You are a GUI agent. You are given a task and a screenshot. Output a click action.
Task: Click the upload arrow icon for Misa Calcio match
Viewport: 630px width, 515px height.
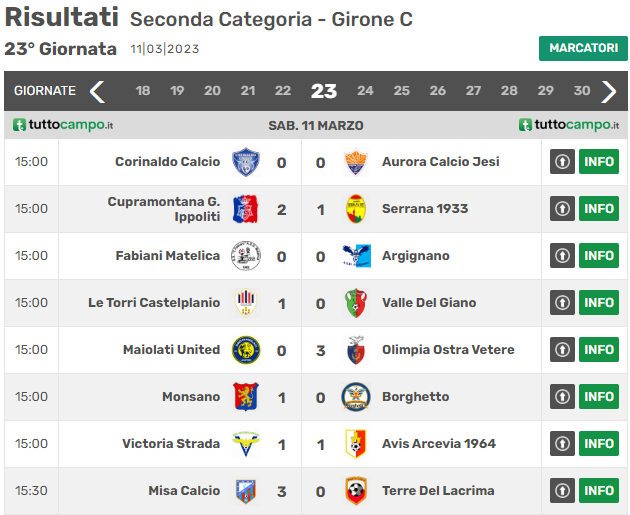click(x=562, y=490)
